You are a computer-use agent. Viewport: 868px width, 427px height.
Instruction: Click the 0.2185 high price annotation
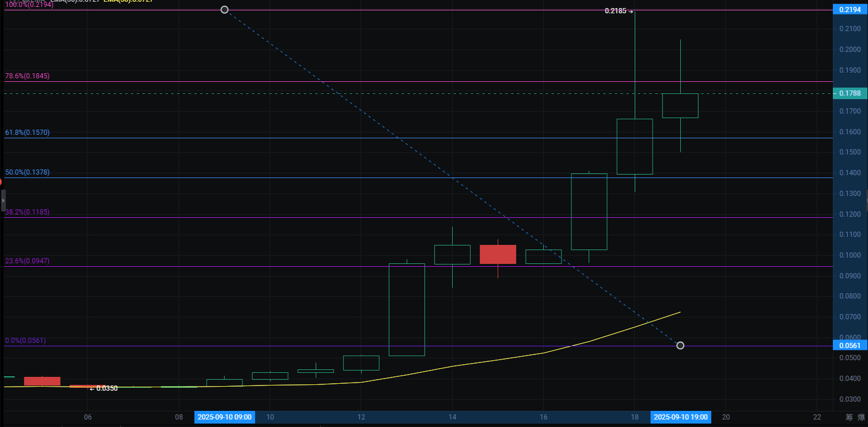pos(619,11)
